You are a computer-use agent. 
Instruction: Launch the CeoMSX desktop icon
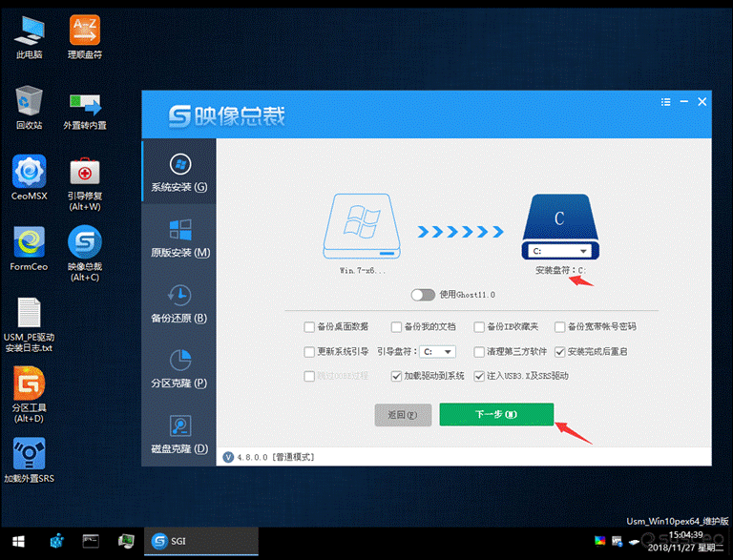coord(29,178)
